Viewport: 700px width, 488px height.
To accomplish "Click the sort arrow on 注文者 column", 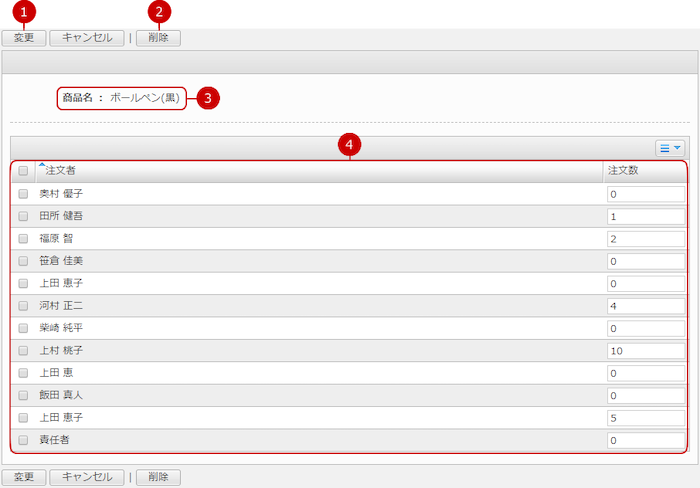I will [x=42, y=164].
